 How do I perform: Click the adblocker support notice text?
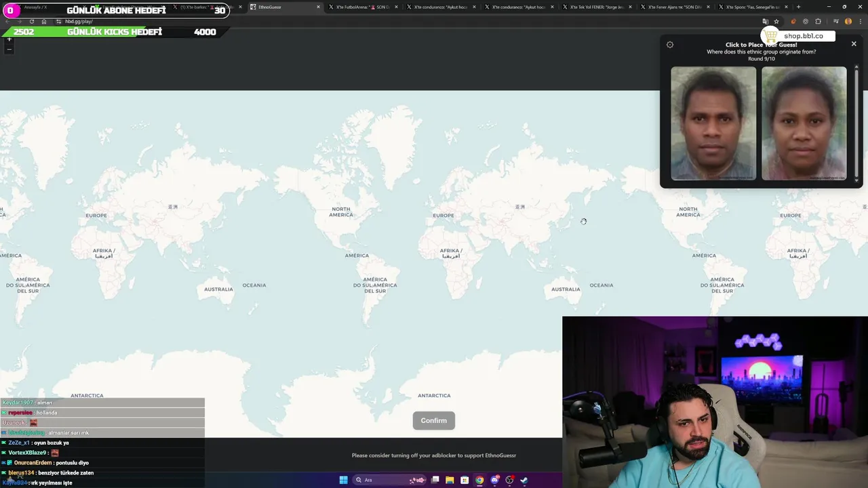click(434, 455)
